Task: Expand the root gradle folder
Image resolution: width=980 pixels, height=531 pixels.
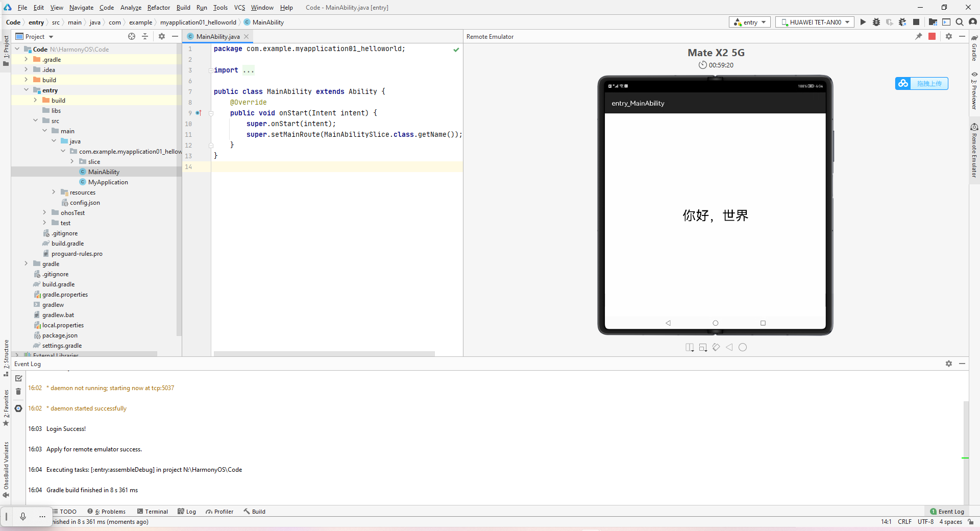Action: pyautogui.click(x=26, y=263)
